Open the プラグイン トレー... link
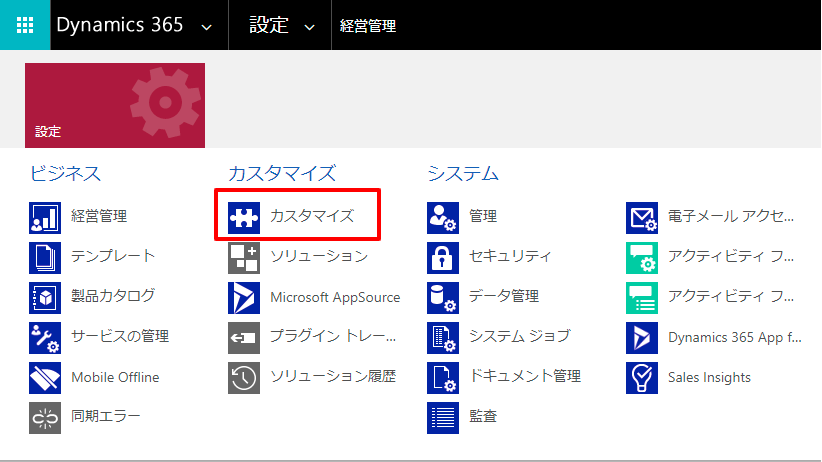This screenshot has width=822, height=462. coord(333,336)
